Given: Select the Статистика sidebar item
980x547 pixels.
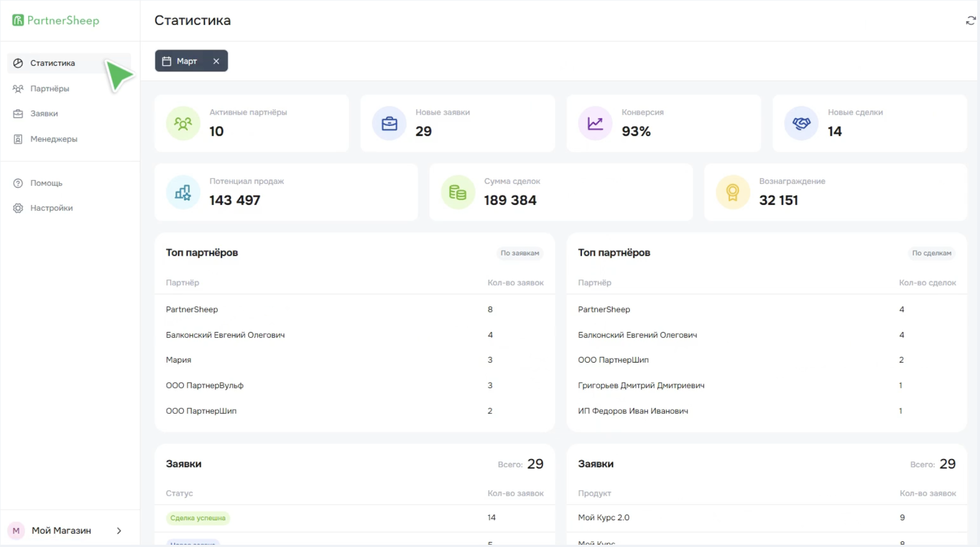Looking at the screenshot, I should coord(52,63).
